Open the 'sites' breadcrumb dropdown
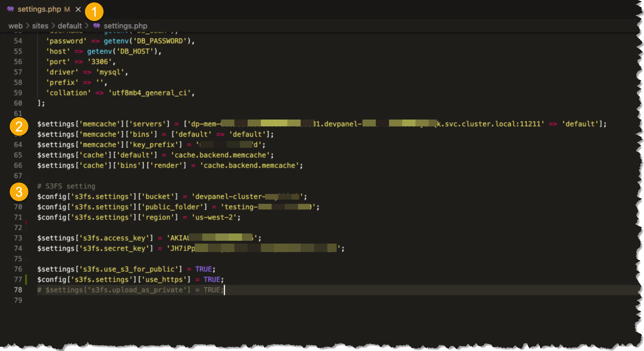 click(40, 26)
